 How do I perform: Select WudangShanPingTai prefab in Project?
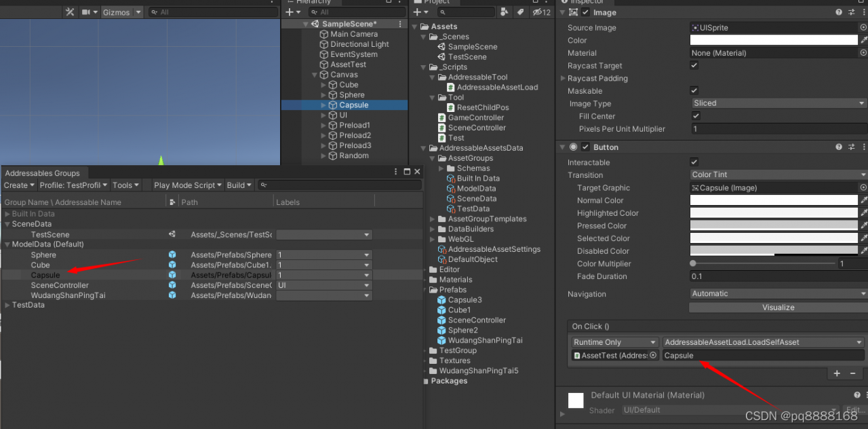point(479,340)
